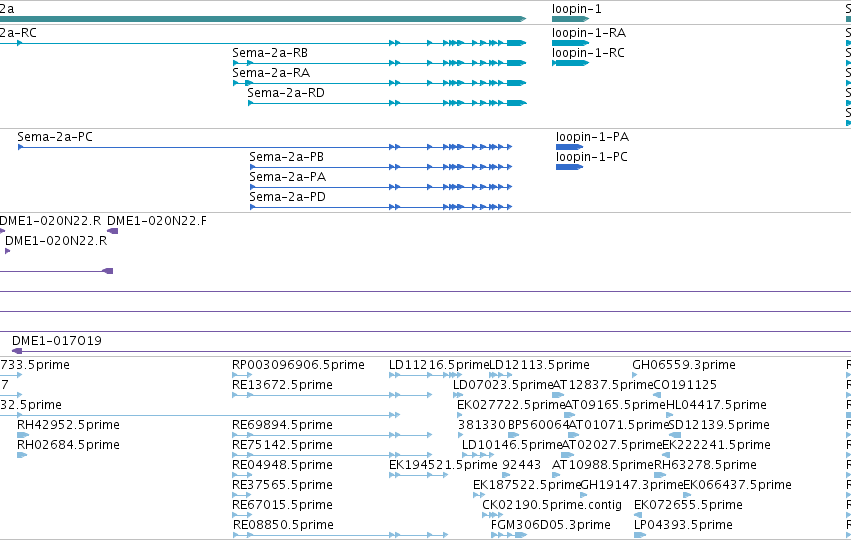Select the Sema-2a-RB transcript
851x540 pixels.
pos(270,53)
